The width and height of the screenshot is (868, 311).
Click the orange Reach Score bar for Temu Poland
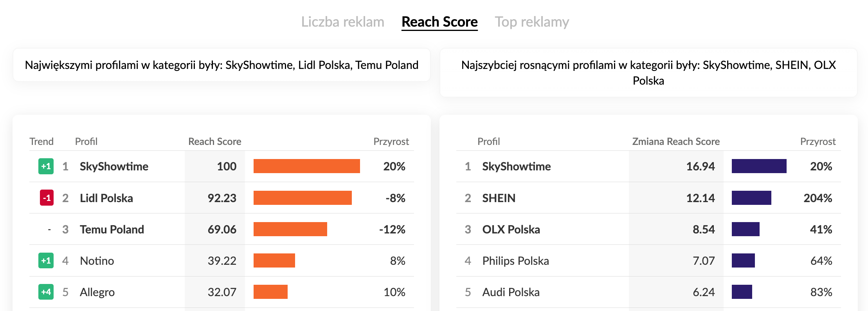290,229
